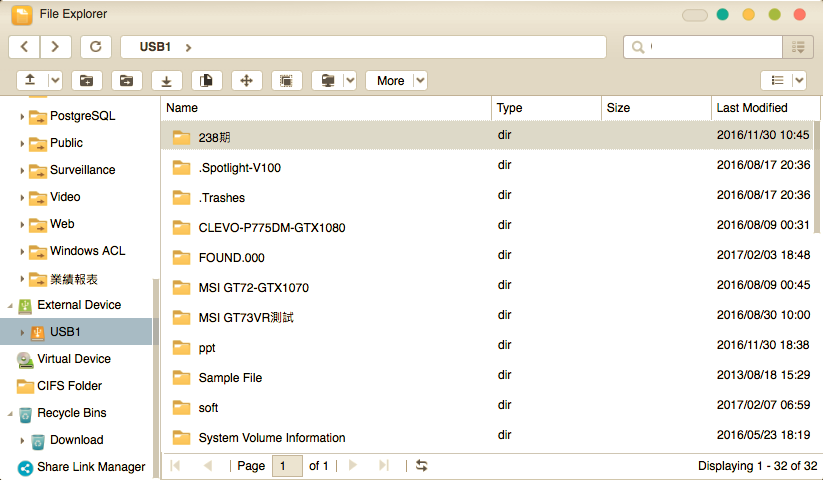Viewport: 823px width, 480px height.
Task: Select the Video folder in sidebar
Action: point(65,197)
